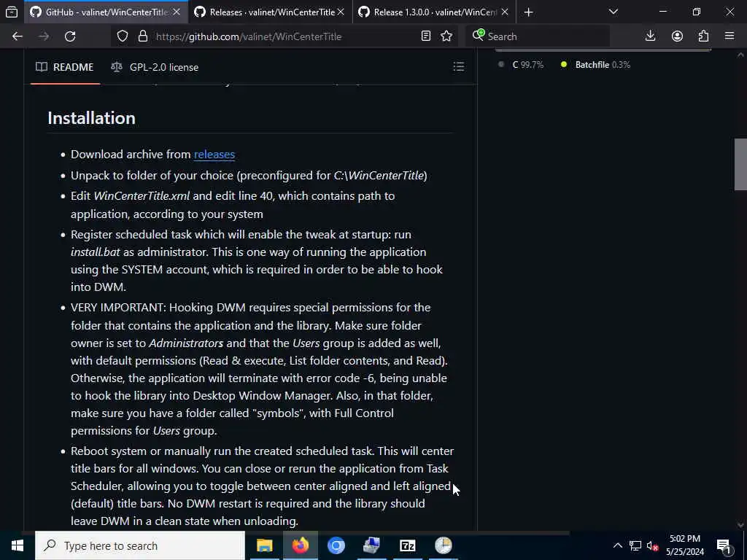Go back to the previous page
747x560 pixels.
click(18, 36)
